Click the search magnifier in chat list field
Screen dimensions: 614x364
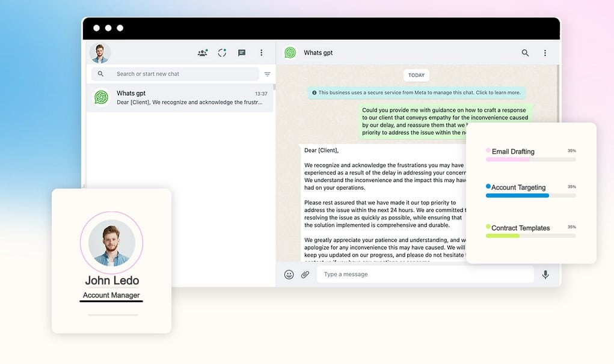pos(100,74)
